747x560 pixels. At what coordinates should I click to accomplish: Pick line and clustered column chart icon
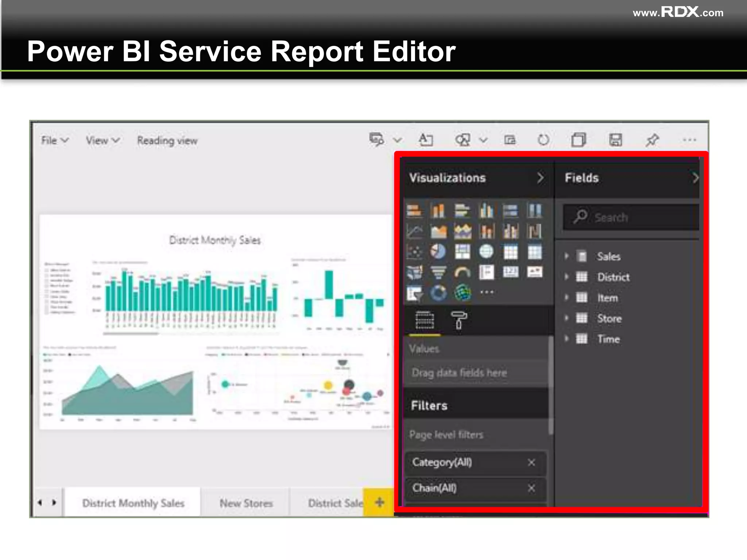510,231
